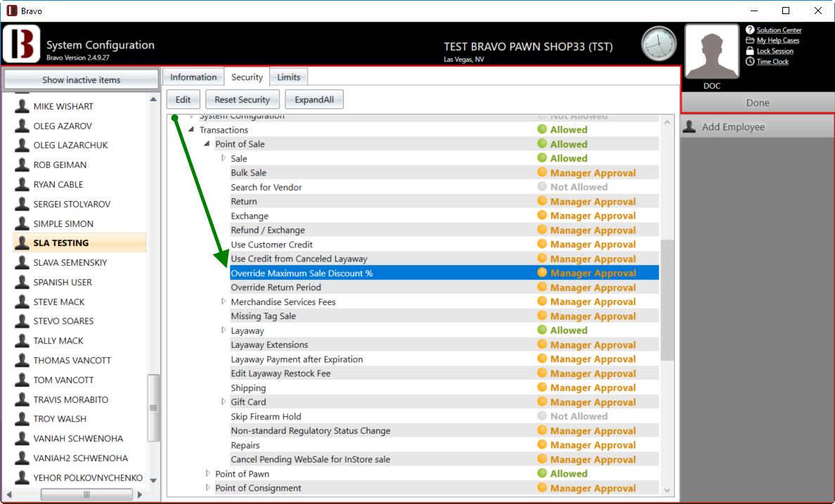Open the Limits tab
The image size is (835, 504).
tap(289, 77)
